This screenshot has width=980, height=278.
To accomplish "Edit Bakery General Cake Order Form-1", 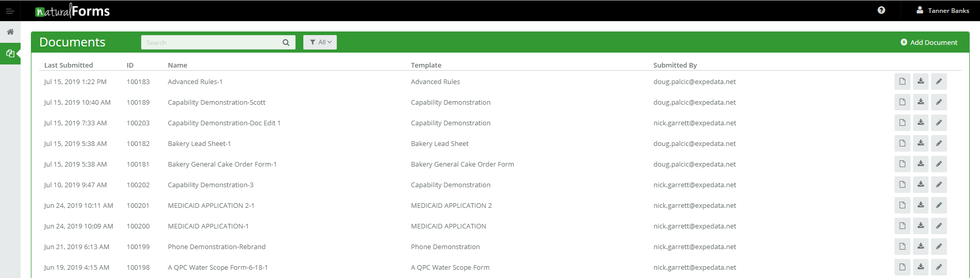I will click(x=939, y=164).
